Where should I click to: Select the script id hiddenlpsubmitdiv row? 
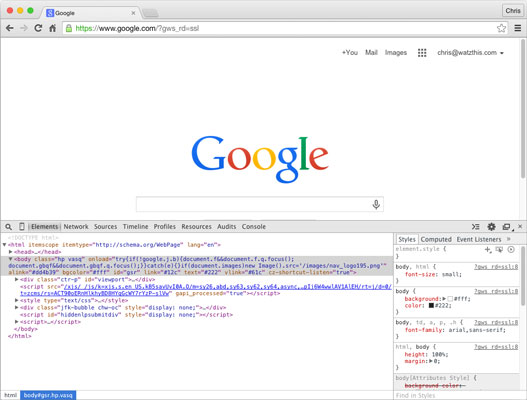click(x=126, y=315)
